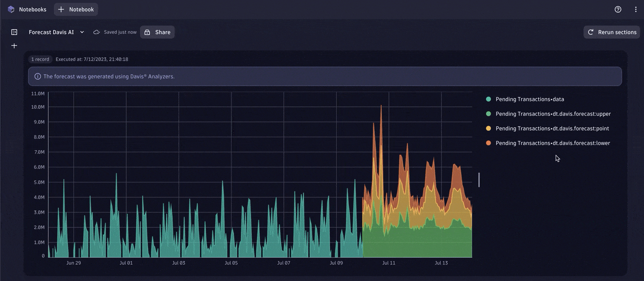Expand the Forecast Davis AI dropdown chevron
Screen dimensions: 644x281
tap(82, 32)
